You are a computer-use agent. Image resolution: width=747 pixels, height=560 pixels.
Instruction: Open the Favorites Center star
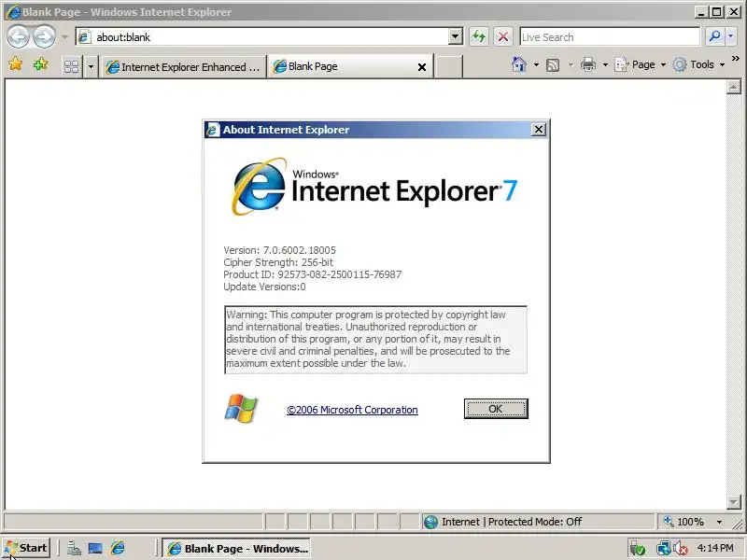(x=15, y=63)
